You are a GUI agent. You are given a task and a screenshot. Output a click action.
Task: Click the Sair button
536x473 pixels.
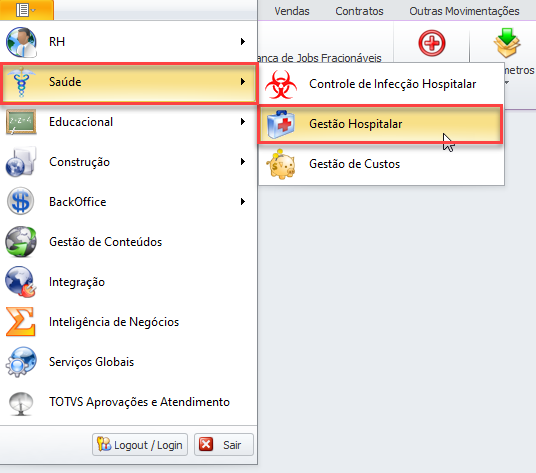pos(224,445)
